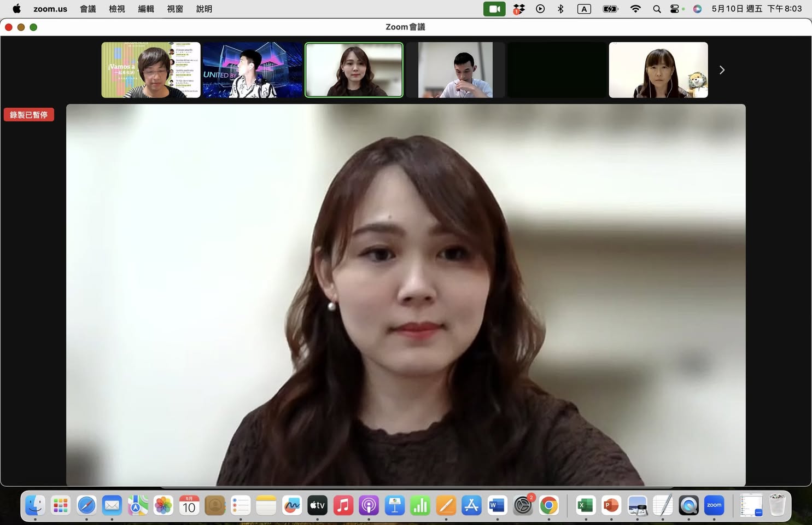Image resolution: width=812 pixels, height=525 pixels.
Task: Open Microsoft Word in the Dock
Action: point(497,505)
